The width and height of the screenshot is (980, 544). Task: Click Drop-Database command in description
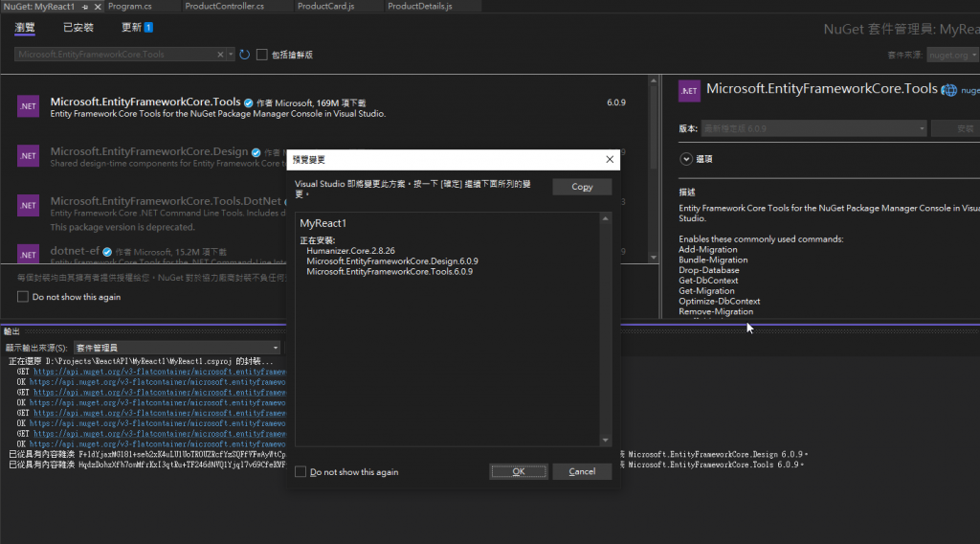(709, 270)
